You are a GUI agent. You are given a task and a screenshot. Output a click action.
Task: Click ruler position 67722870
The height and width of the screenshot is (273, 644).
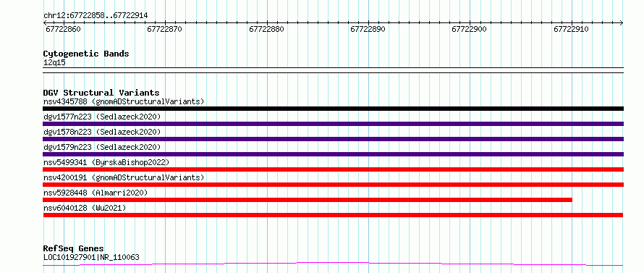(x=165, y=29)
